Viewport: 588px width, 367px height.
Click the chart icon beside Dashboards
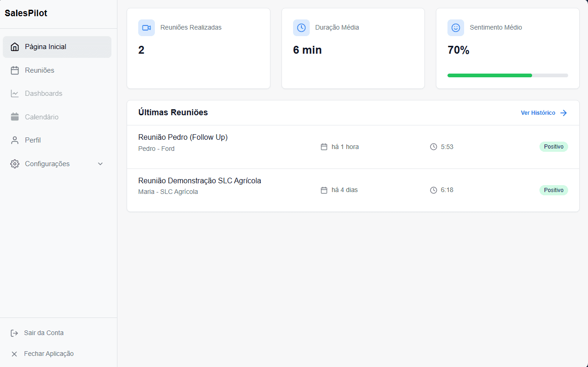coord(14,93)
